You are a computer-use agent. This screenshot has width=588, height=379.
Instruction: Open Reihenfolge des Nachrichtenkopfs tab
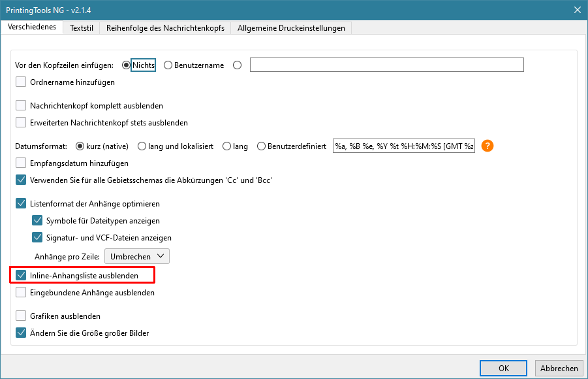(165, 28)
